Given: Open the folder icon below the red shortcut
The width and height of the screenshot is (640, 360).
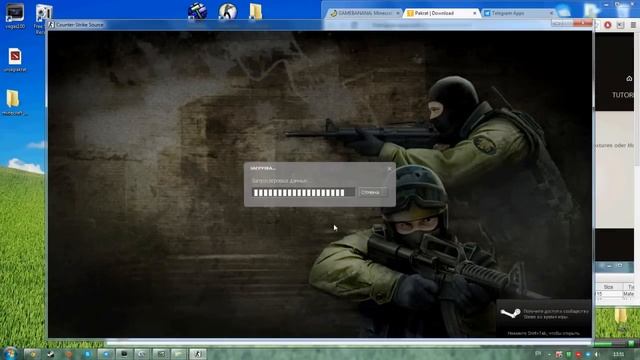Looking at the screenshot, I should 13,102.
